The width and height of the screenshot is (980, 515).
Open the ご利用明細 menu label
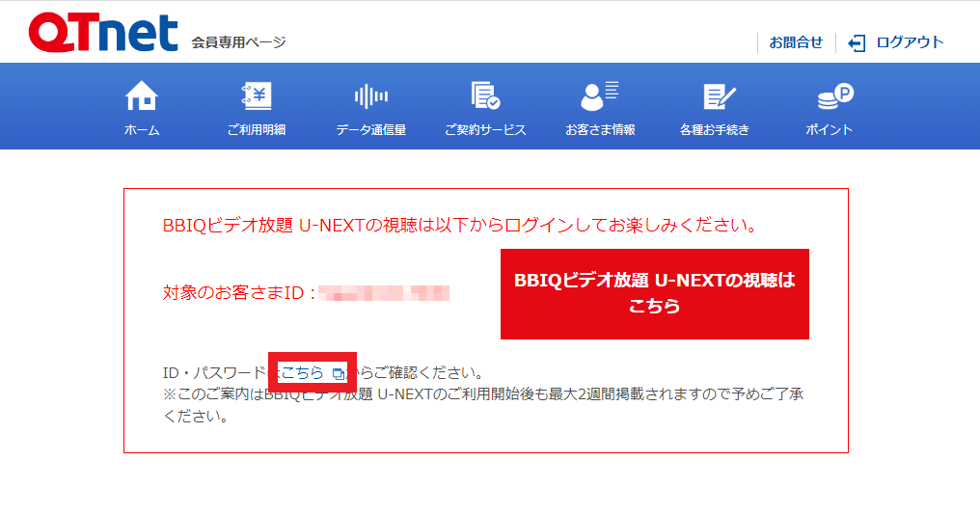(257, 130)
